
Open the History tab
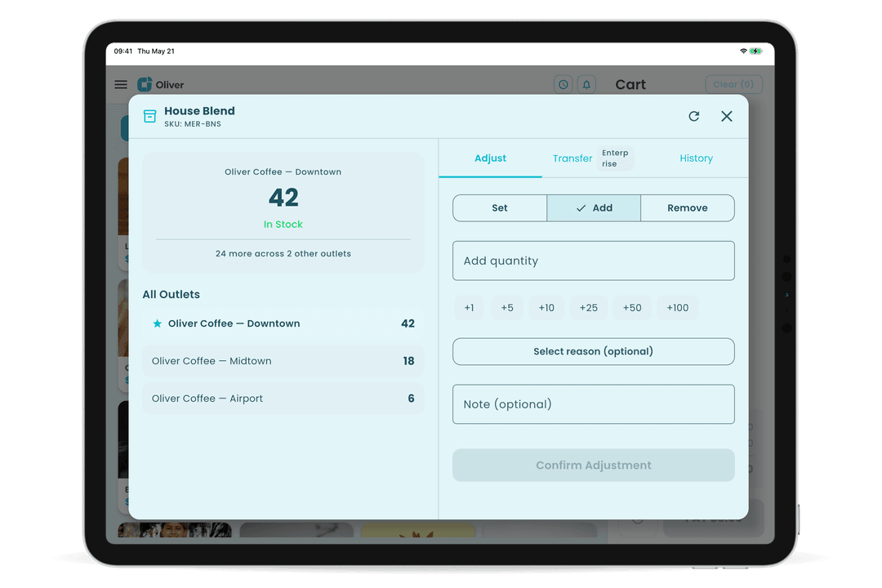coord(696,158)
